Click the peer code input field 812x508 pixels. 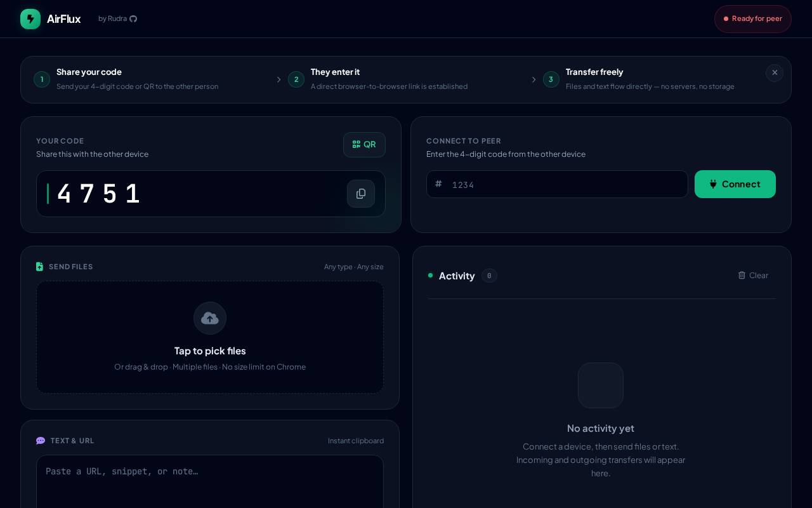(x=557, y=184)
